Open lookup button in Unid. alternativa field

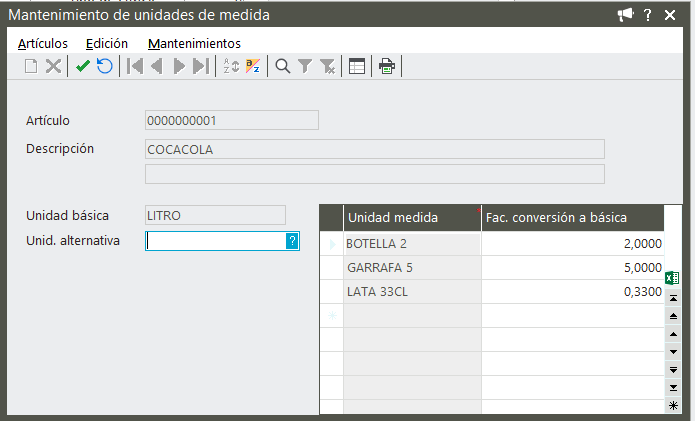(x=292, y=241)
